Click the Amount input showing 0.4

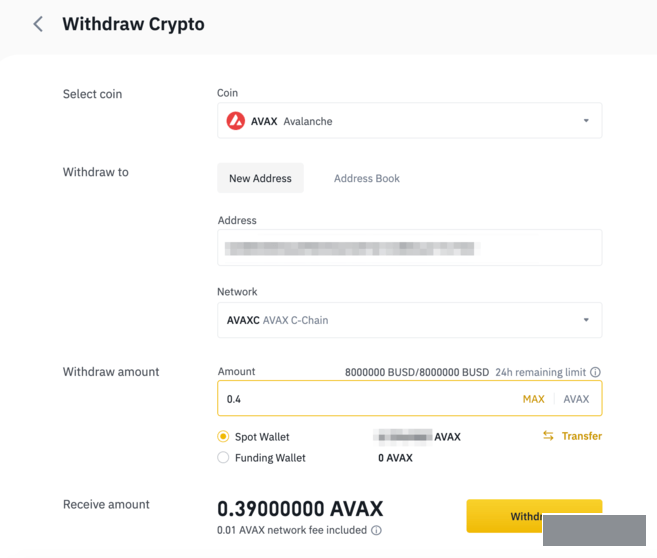point(360,399)
